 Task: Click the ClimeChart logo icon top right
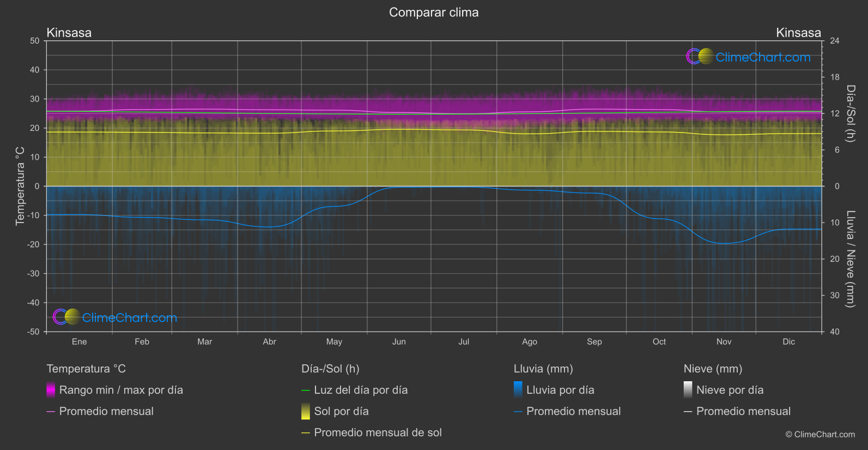point(700,57)
